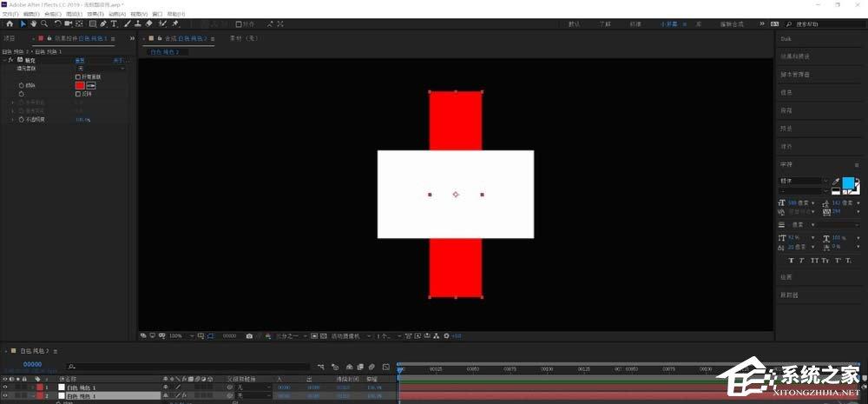
Task: Tick the 反转 invert checkbox
Action: [x=77, y=94]
